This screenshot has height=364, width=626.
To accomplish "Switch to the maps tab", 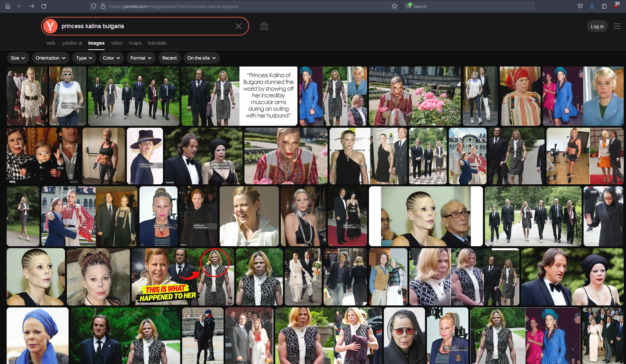I will 135,43.
